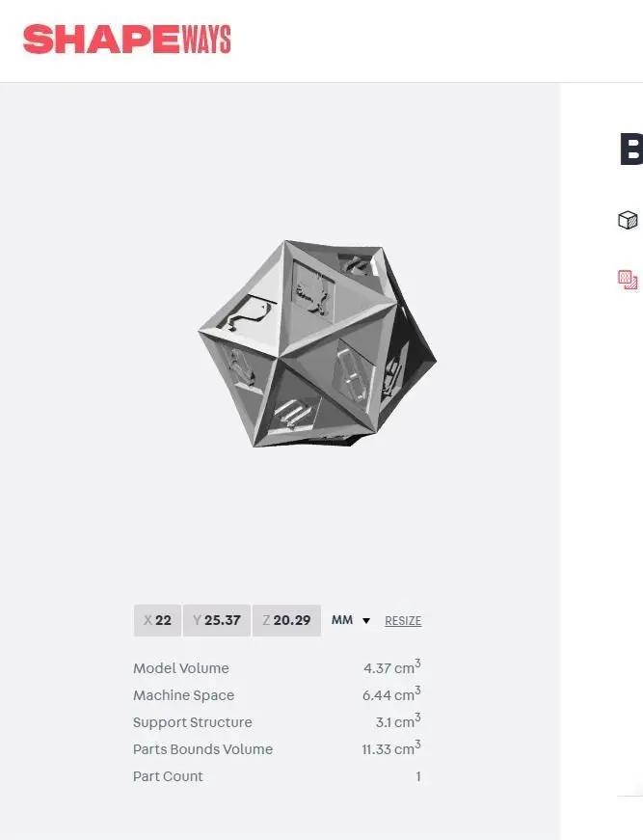Click the Part Count value of 1
This screenshot has width=643, height=840.
pos(418,776)
